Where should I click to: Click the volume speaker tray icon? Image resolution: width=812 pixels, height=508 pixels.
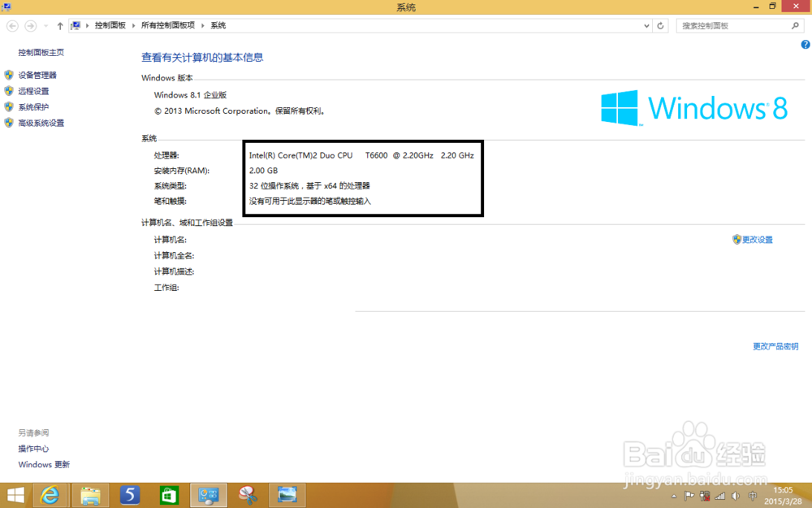(736, 496)
